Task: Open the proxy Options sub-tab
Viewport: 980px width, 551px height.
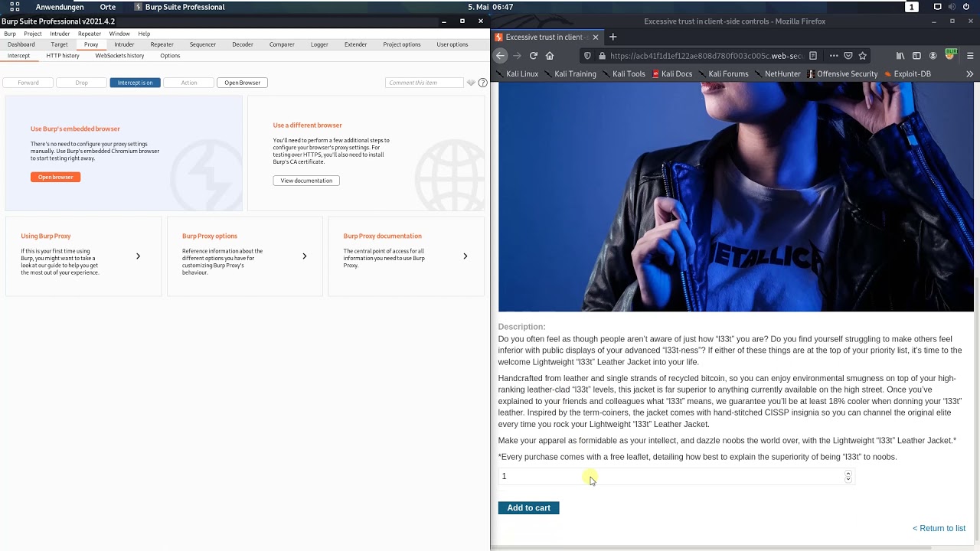Action: pos(170,56)
